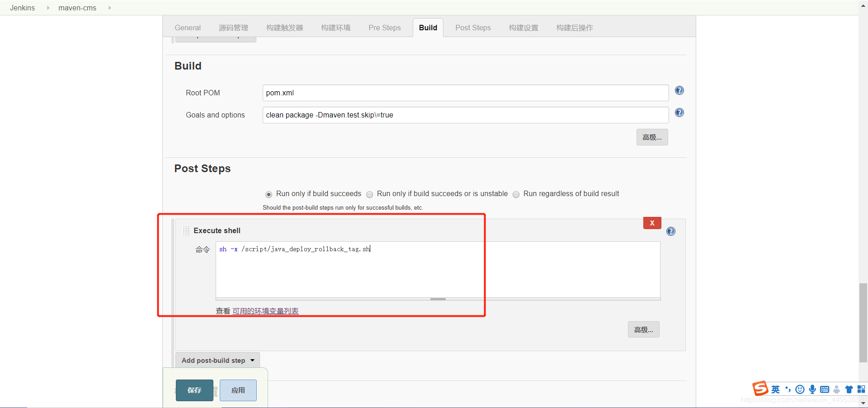Open Sogou toolbox grid icon
Image resolution: width=868 pixels, height=408 pixels.
(861, 389)
